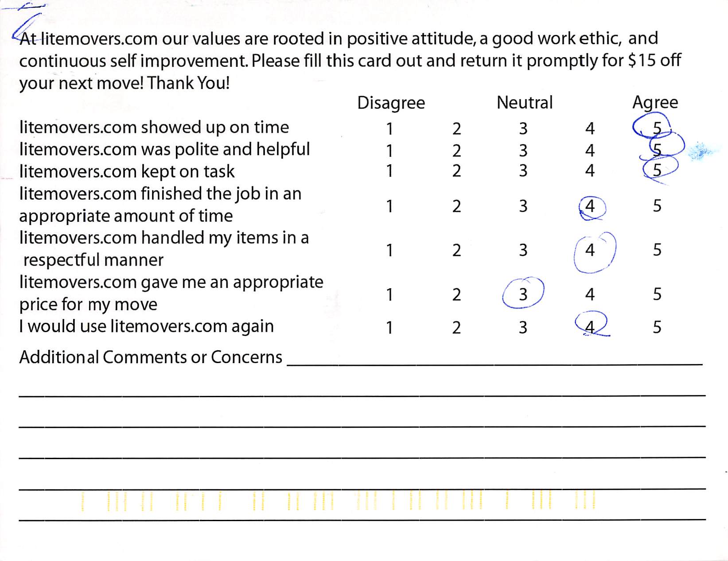Viewport: 728px width, 561px height.
Task: Choose rating 3 for polite and helpful
Action: (523, 151)
